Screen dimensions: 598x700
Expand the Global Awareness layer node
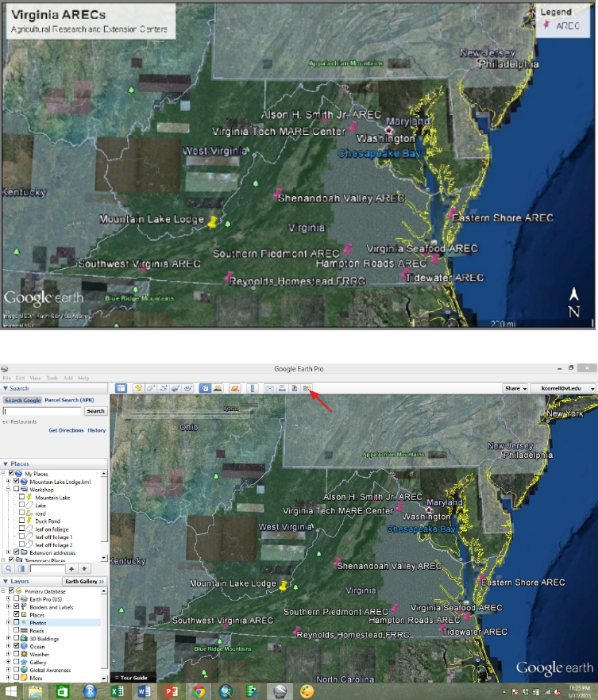pos(8,670)
